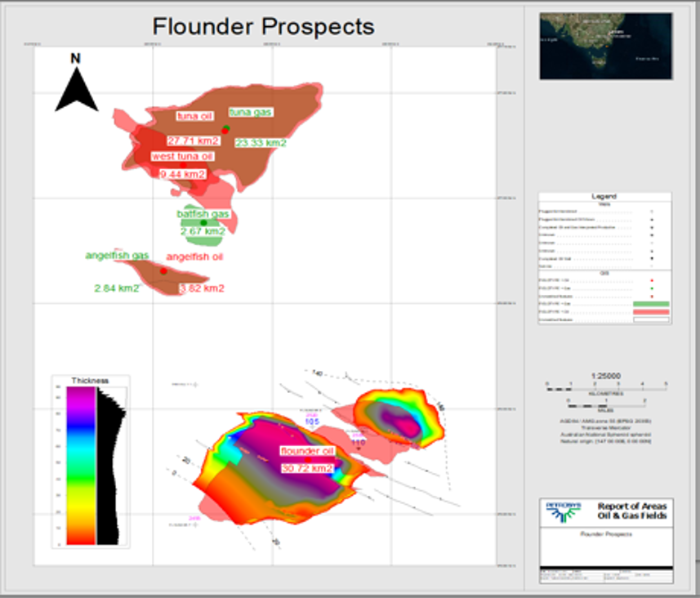Click the Petrosys logo in title block
The image size is (700, 598).
click(x=561, y=510)
